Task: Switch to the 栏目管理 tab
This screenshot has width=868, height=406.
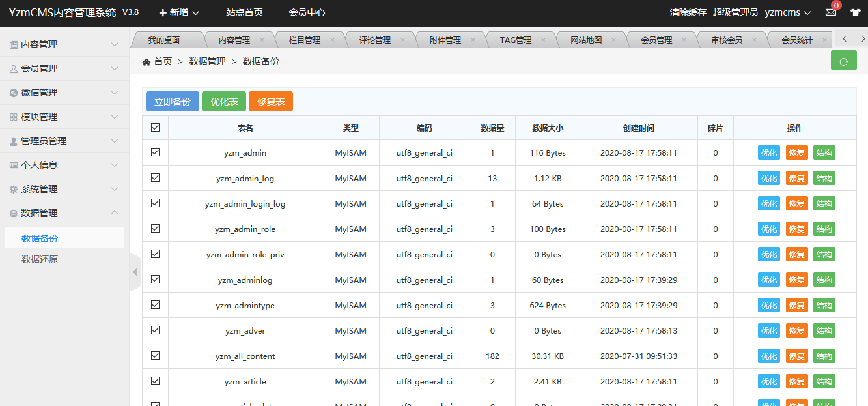Action: tap(305, 40)
